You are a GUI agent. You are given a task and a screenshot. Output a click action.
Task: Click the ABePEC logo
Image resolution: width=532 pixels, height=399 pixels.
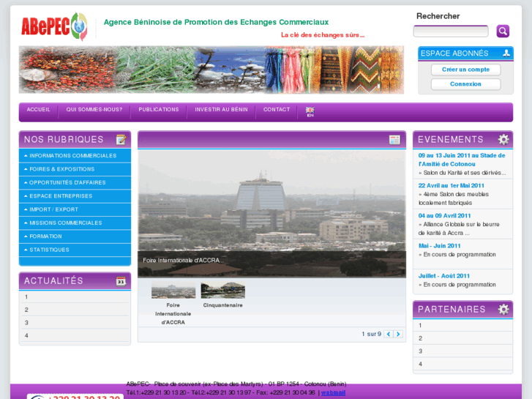click(54, 26)
